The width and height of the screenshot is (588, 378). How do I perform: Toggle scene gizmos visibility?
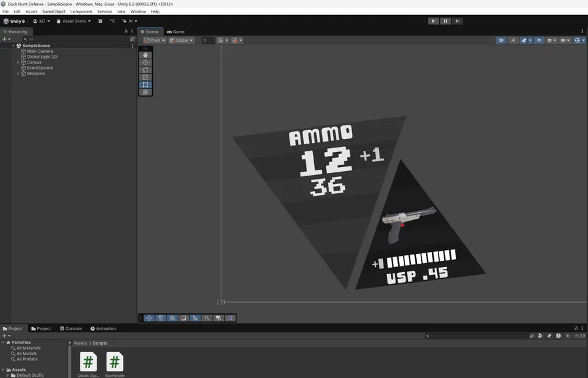tap(577, 40)
